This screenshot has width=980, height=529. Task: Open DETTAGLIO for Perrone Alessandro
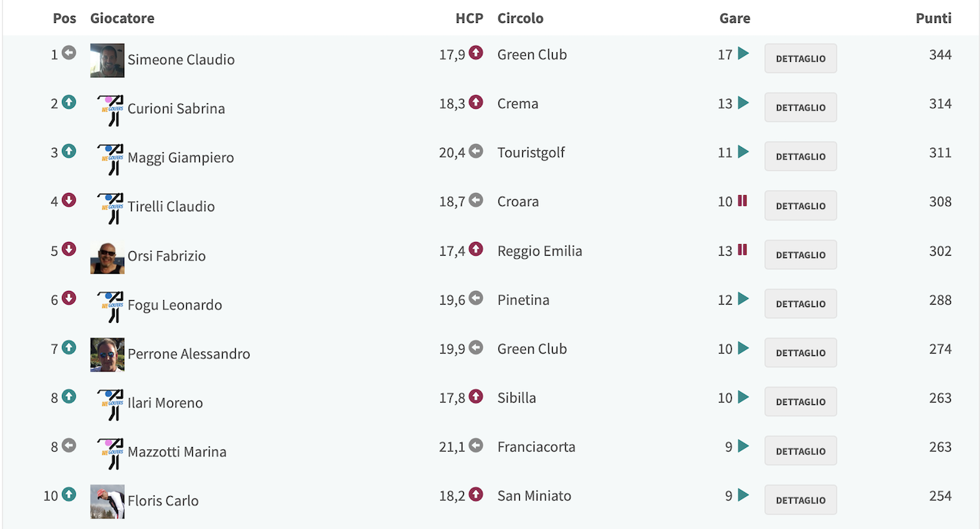click(x=800, y=352)
